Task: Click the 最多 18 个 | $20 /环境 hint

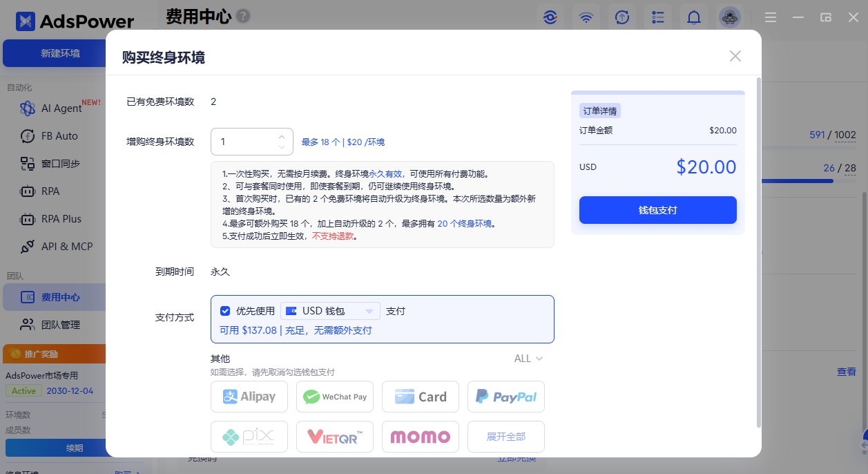Action: (x=343, y=142)
